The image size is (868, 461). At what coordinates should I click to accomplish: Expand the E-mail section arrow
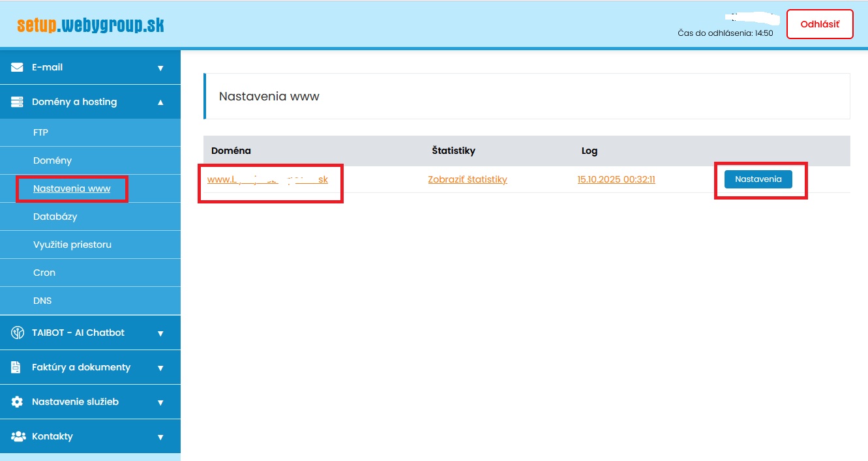160,68
